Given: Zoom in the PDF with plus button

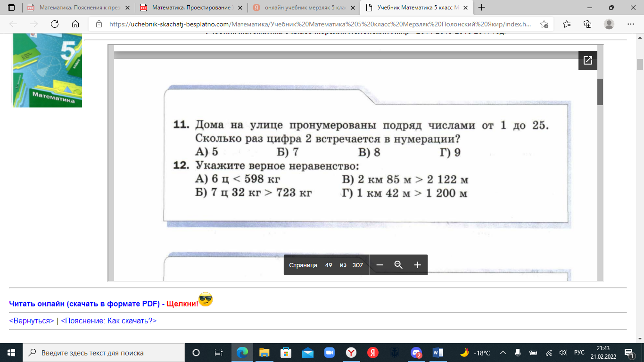Looking at the screenshot, I should click(417, 265).
